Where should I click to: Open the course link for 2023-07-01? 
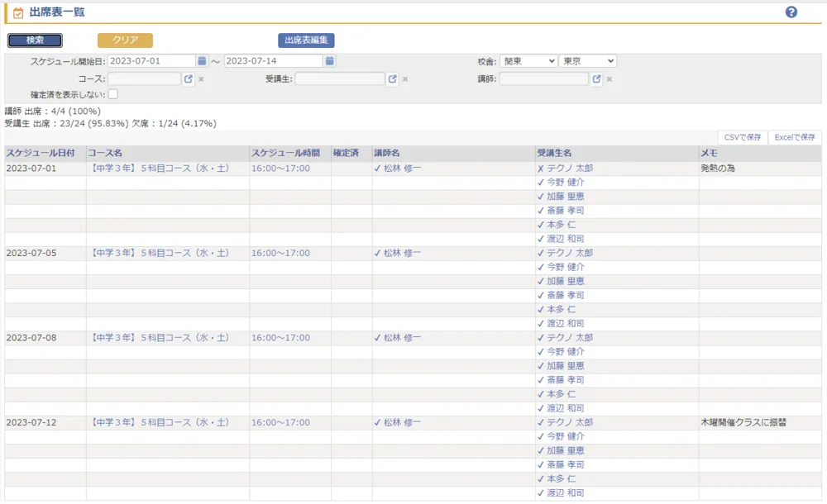click(x=159, y=169)
